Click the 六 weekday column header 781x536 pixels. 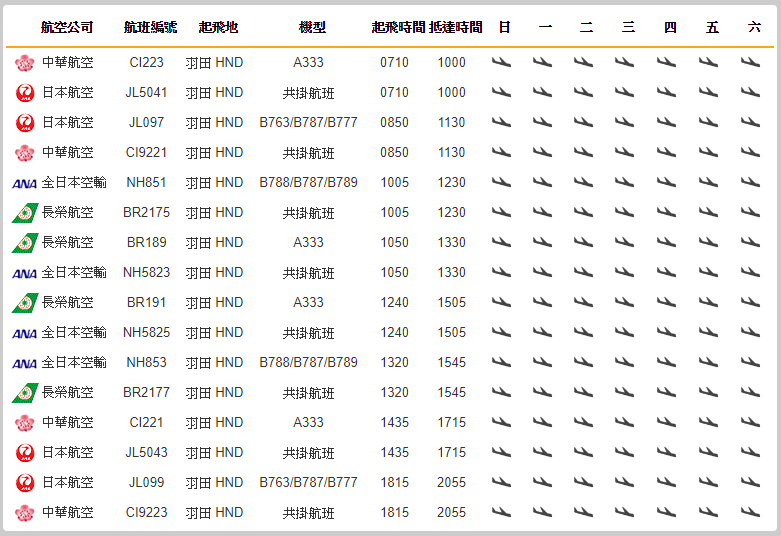[x=754, y=27]
